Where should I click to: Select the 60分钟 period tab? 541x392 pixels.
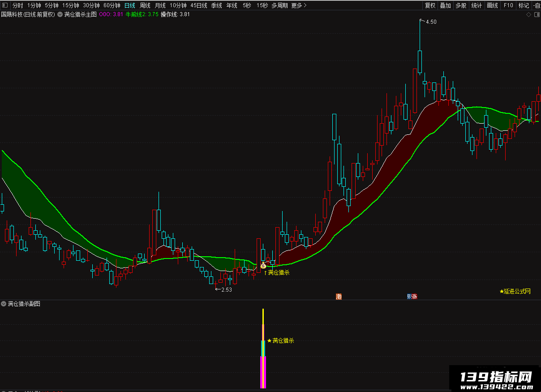coord(112,5)
